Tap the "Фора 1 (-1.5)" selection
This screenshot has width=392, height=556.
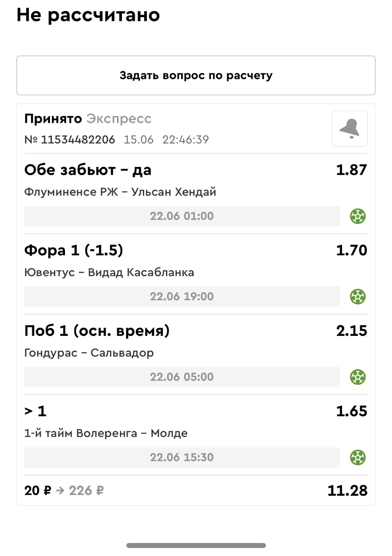[74, 251]
